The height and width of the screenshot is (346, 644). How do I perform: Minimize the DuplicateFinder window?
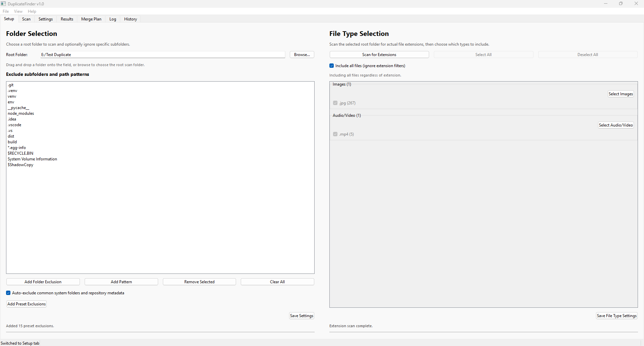(x=606, y=4)
